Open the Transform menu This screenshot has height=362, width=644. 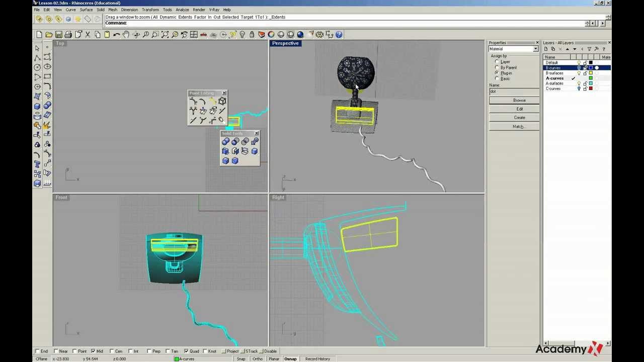point(150,10)
